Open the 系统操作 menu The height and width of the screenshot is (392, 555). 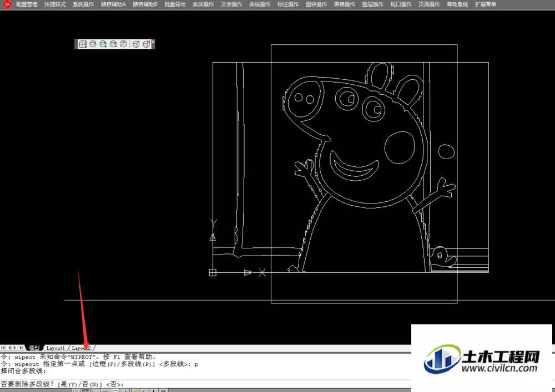(83, 4)
